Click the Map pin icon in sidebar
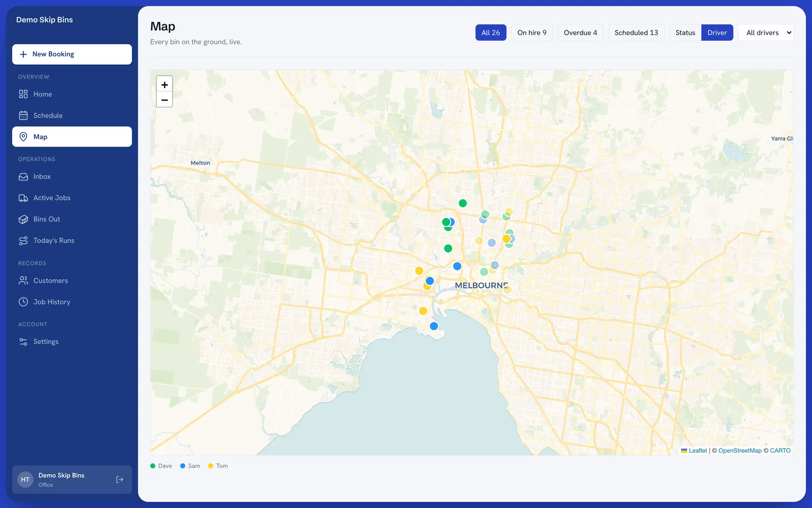This screenshot has width=812, height=508. click(x=23, y=137)
